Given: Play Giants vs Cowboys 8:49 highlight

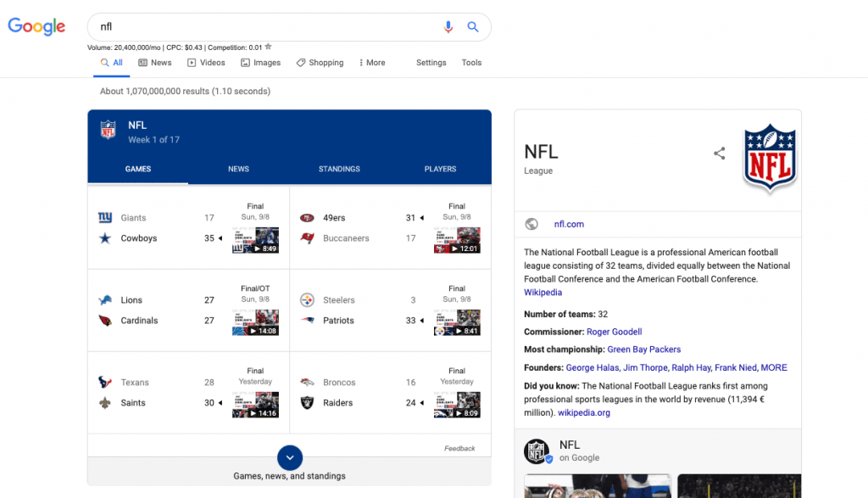Looking at the screenshot, I should tap(255, 240).
